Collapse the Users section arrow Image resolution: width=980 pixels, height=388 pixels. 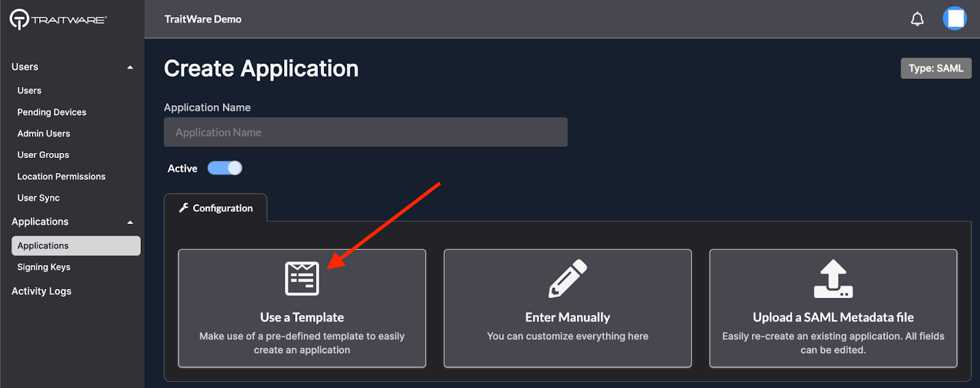click(130, 67)
